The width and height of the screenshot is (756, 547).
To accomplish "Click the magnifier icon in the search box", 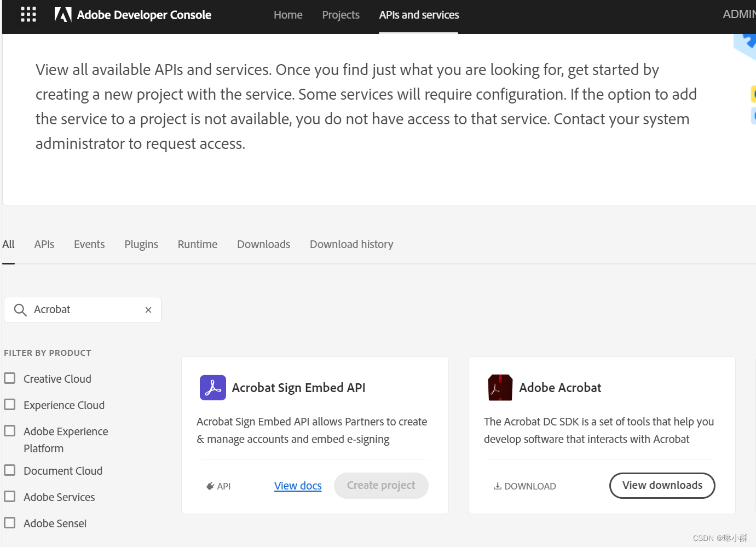I will coord(20,309).
